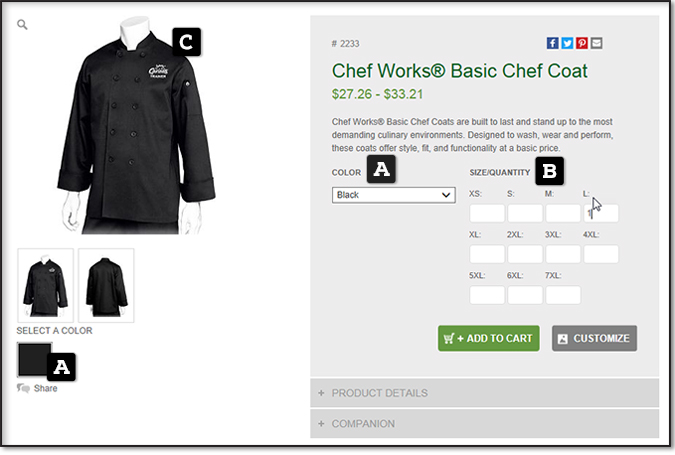This screenshot has width=675, height=455.
Task: Click the main chef coat image
Action: click(x=136, y=126)
